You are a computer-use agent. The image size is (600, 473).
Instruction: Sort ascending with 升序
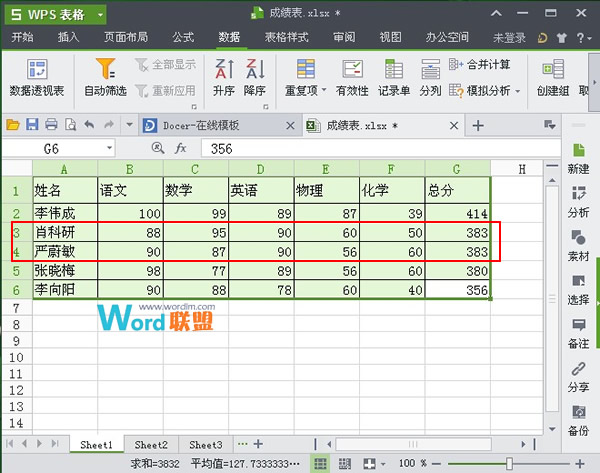click(224, 78)
